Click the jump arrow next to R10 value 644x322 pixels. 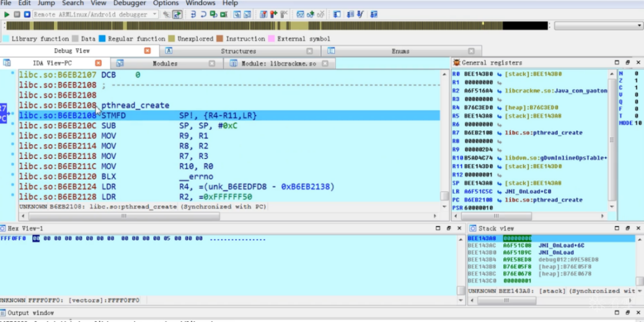[x=500, y=158]
